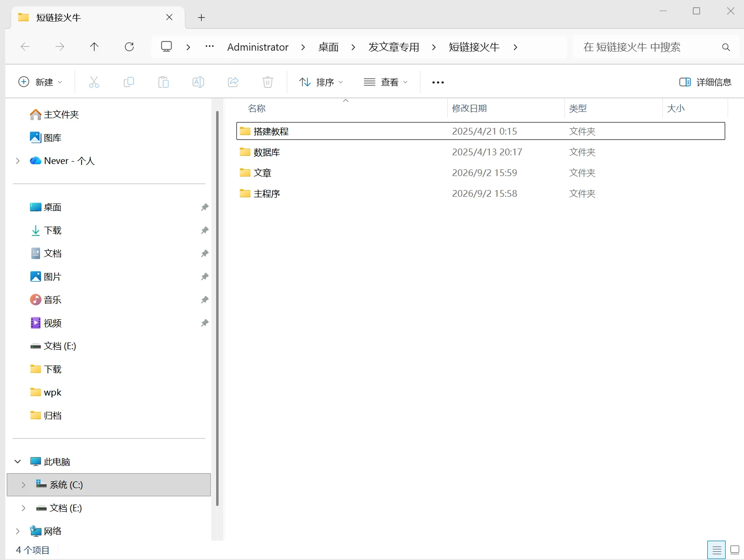Click the cut scissors icon

[94, 82]
